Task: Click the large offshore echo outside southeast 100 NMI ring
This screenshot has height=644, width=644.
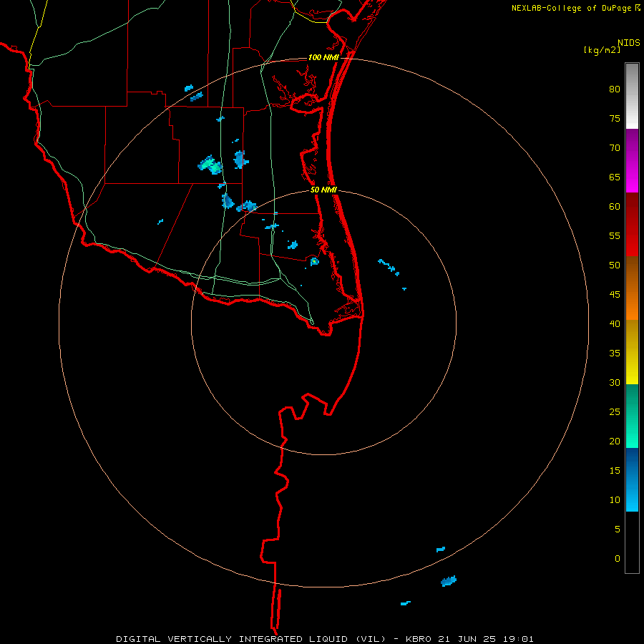Action: tap(449, 581)
